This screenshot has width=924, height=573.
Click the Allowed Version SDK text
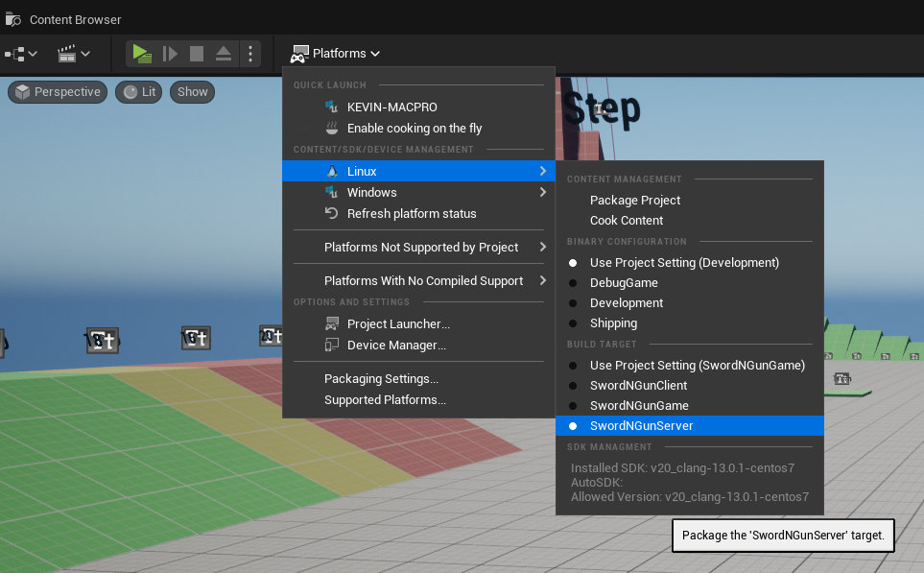point(690,497)
